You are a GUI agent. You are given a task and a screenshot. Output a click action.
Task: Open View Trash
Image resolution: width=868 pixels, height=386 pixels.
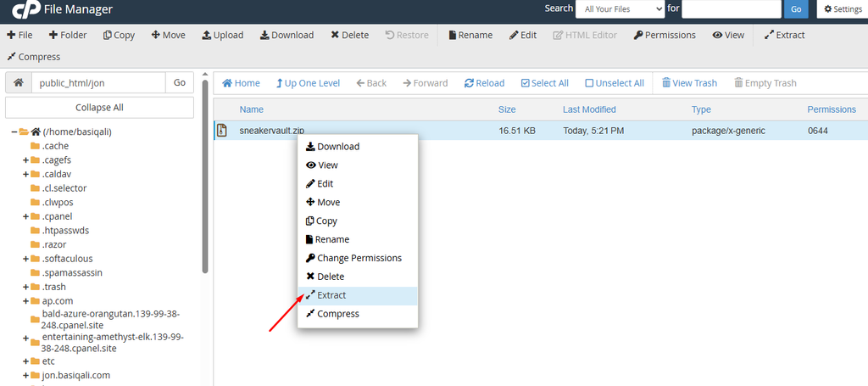[689, 83]
